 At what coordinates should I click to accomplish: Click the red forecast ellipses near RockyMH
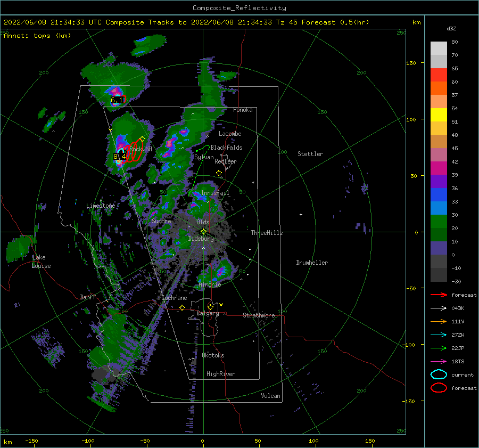click(133, 152)
